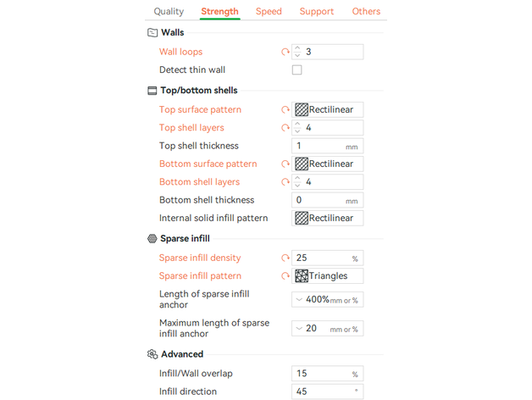Click the Infill direction input field

point(322,392)
